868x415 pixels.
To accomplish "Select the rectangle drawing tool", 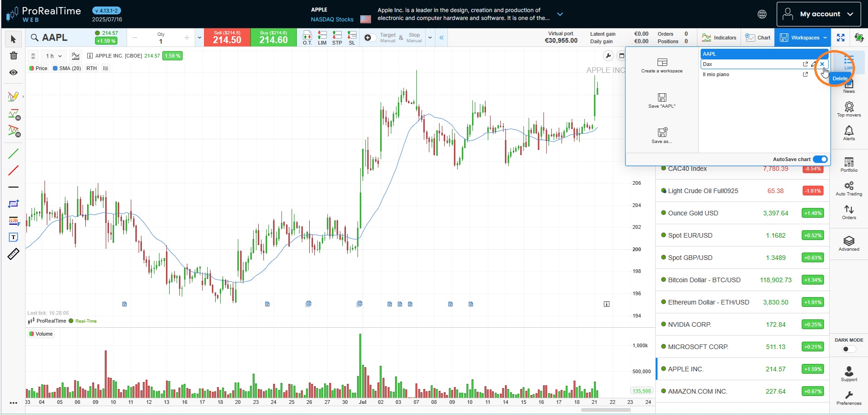I will [13, 204].
